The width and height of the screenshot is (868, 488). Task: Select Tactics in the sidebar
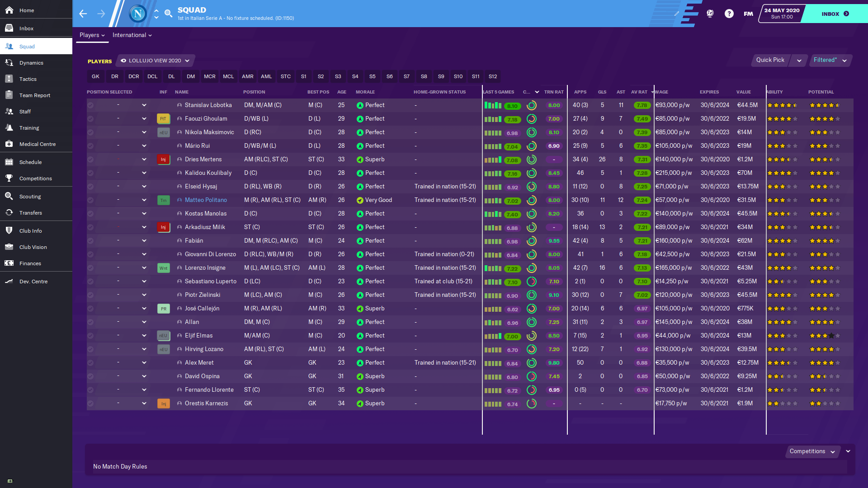tap(28, 79)
